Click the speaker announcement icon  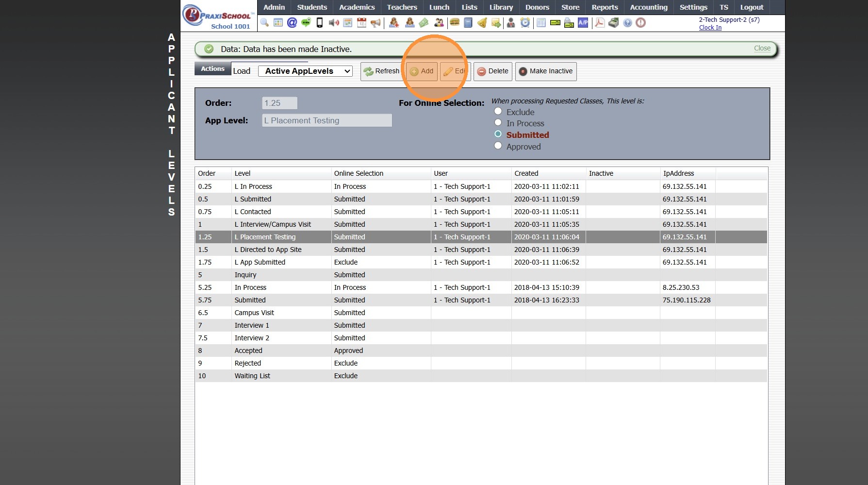point(334,23)
